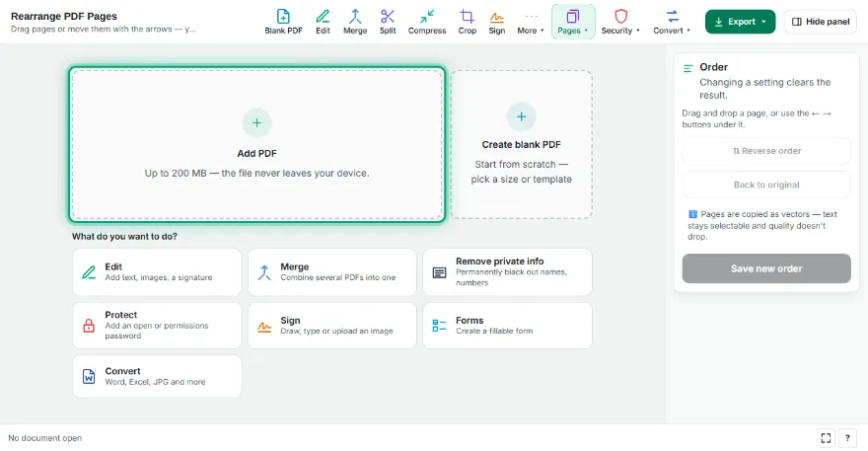The image size is (868, 451).
Task: Click the blue info icon in Order panel
Action: [x=692, y=214]
